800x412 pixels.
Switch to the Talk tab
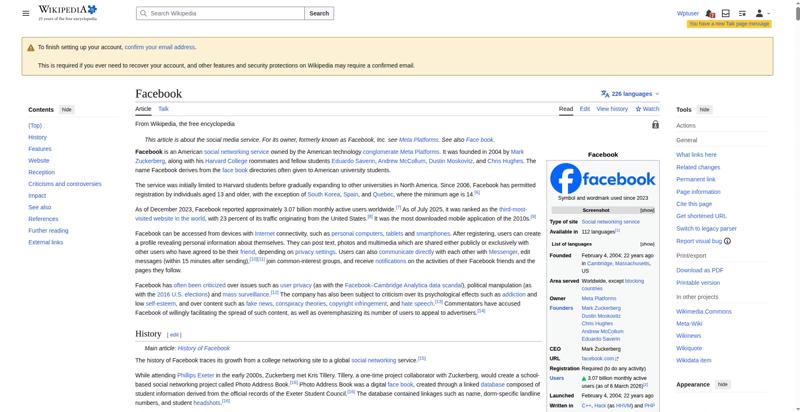[163, 109]
